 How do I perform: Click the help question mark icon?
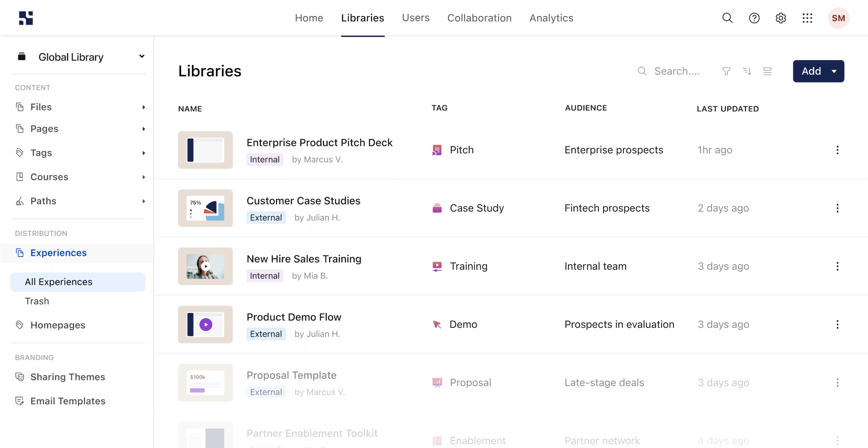point(754,18)
